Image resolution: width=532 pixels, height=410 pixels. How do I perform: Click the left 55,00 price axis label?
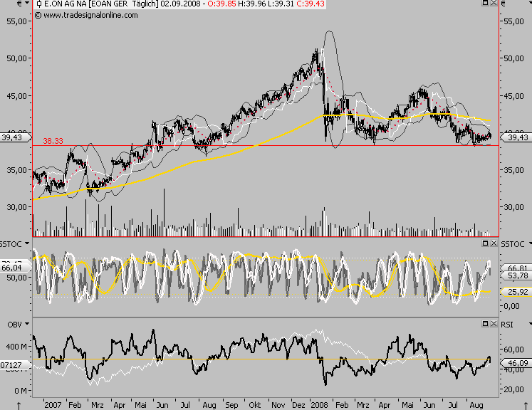coord(16,21)
